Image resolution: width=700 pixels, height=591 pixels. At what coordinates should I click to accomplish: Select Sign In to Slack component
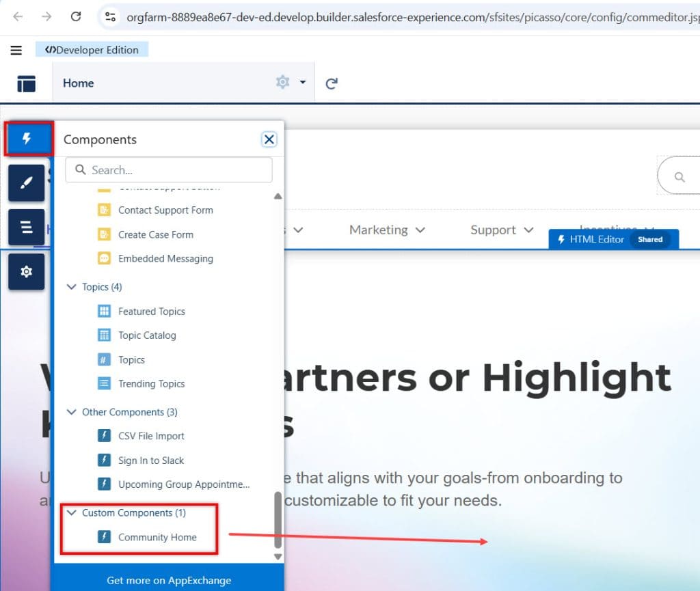click(151, 461)
